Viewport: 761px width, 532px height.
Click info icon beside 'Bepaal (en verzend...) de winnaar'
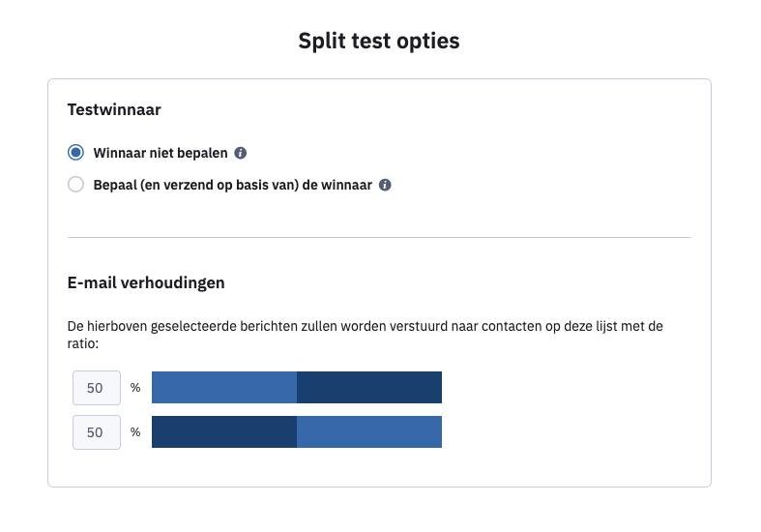(x=385, y=185)
